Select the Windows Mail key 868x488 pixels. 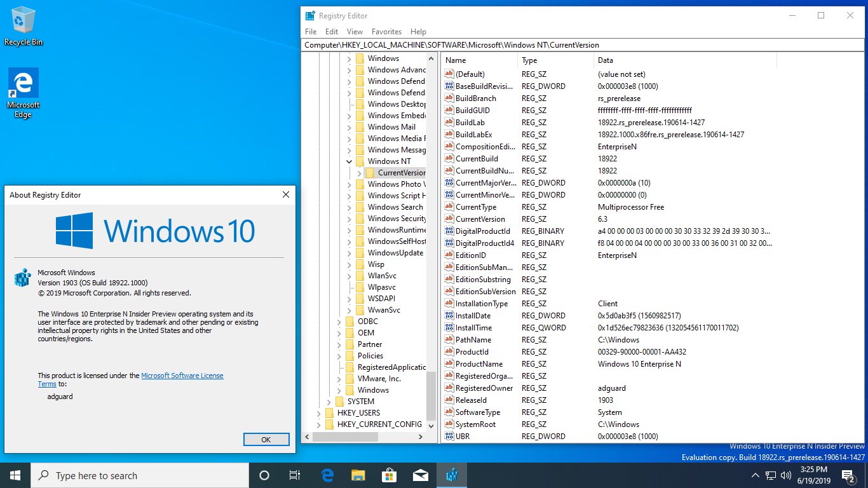tap(391, 127)
